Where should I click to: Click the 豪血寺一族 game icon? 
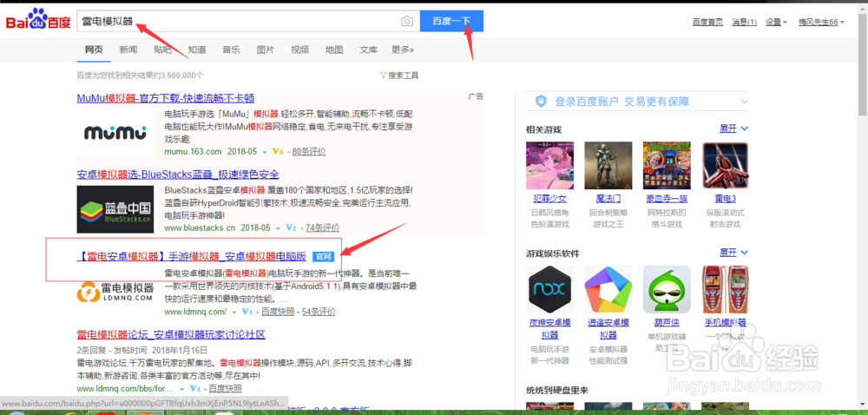coord(667,166)
